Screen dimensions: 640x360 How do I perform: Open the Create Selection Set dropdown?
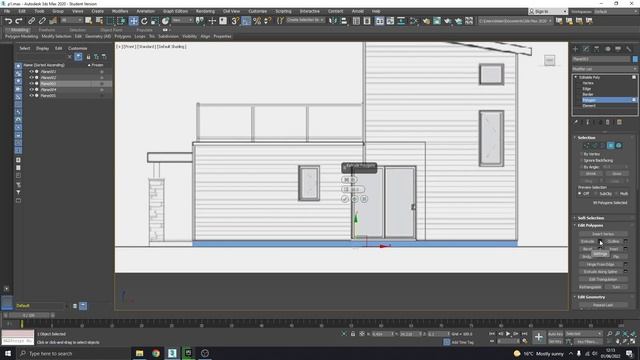305,20
